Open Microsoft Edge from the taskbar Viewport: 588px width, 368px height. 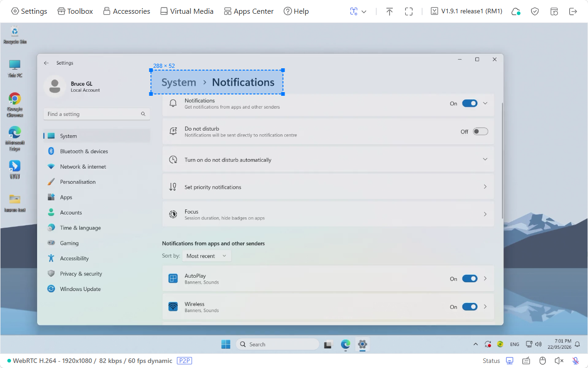[346, 344]
